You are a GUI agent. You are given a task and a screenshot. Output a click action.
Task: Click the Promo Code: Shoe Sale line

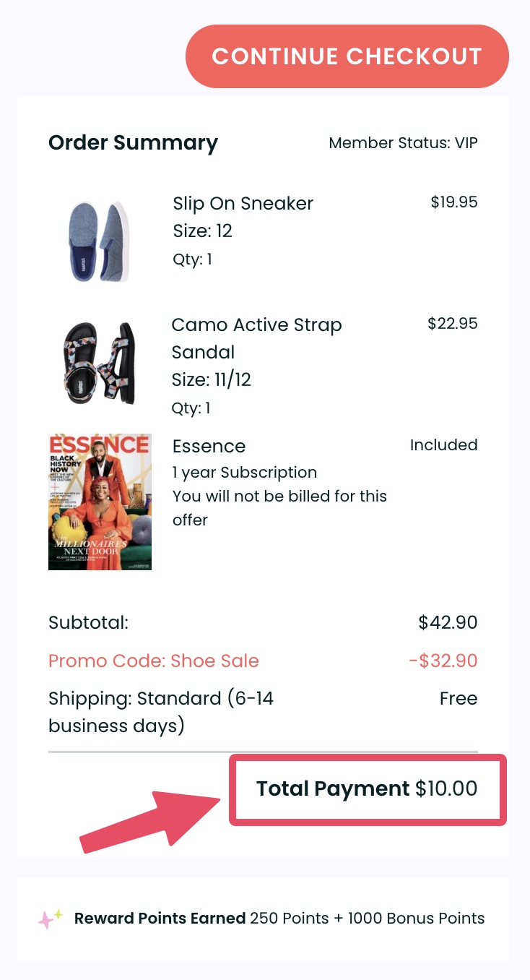click(x=153, y=661)
